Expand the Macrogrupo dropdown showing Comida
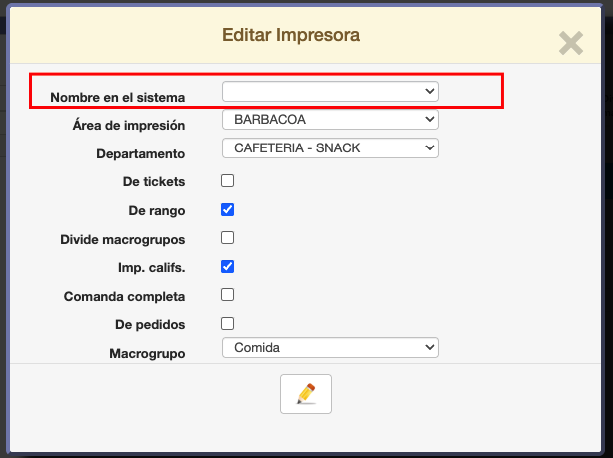 pos(330,348)
